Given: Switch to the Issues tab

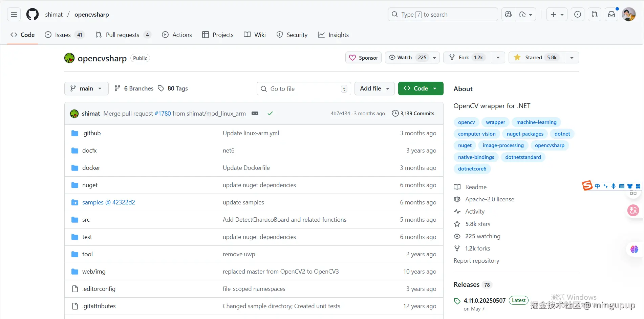Looking at the screenshot, I should [63, 35].
